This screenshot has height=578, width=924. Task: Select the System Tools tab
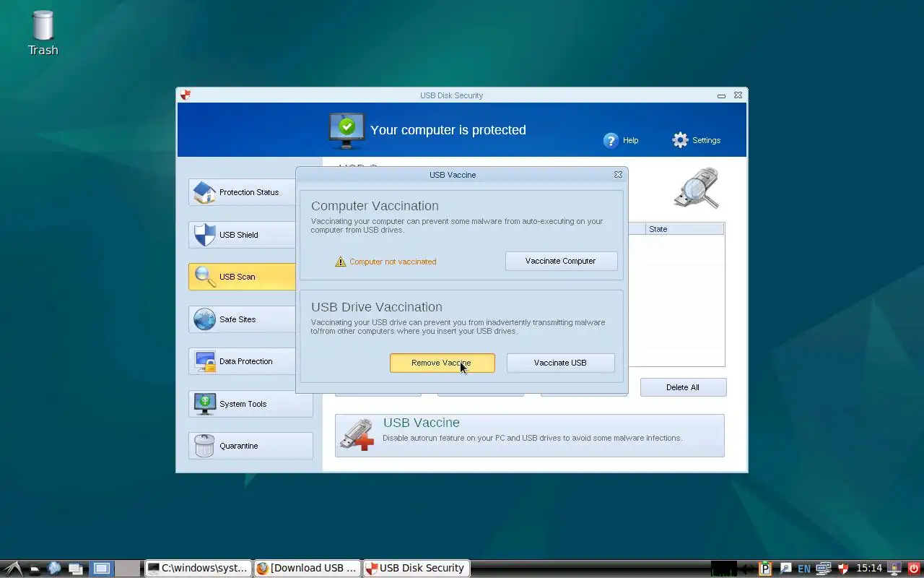tap(250, 404)
